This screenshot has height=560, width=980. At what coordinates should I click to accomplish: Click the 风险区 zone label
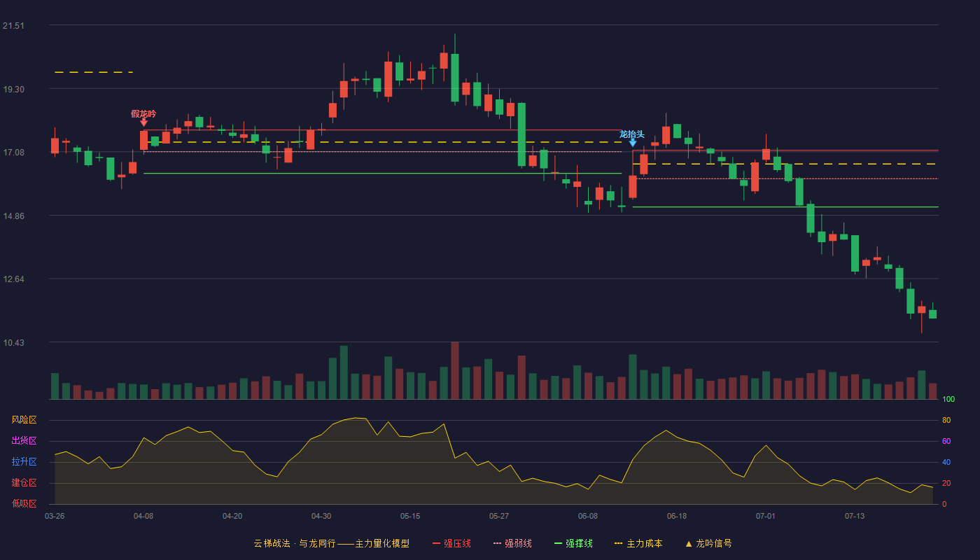24,420
